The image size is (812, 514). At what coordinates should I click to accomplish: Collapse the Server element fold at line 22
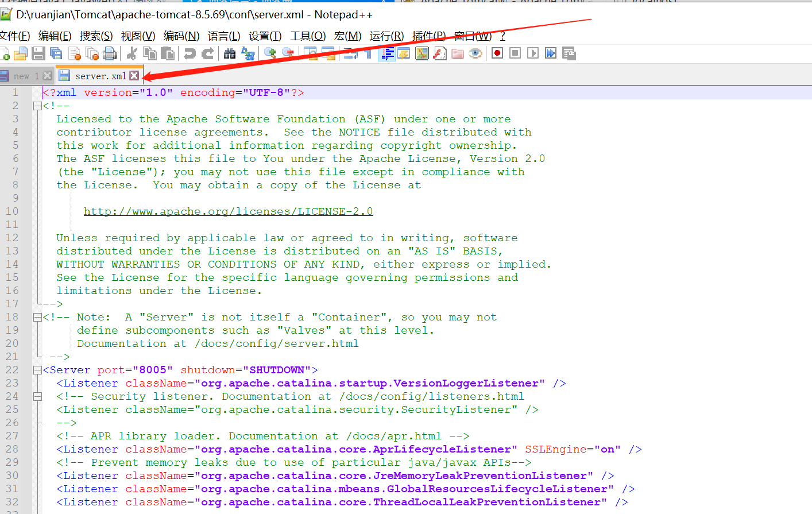coord(37,370)
